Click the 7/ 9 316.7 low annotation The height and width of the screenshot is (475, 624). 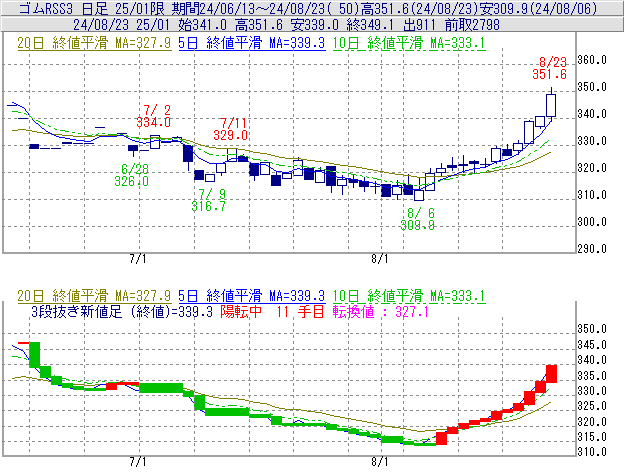209,200
